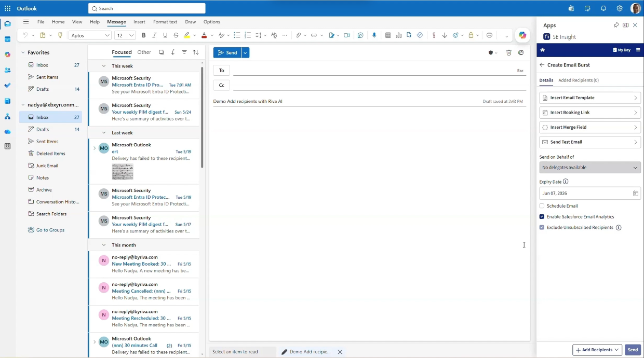Go back from Create Email Burst
Screen dimensions: 644x358
pyautogui.click(x=542, y=65)
